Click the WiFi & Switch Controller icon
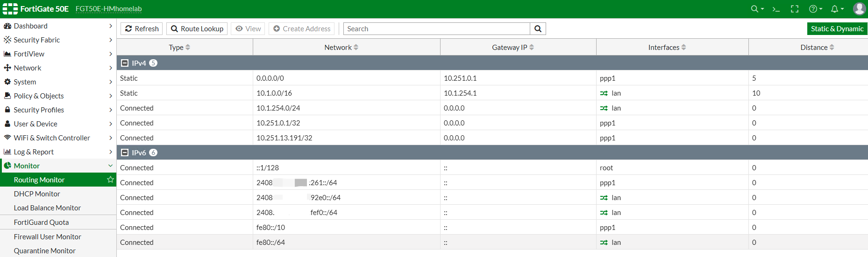 (7, 138)
